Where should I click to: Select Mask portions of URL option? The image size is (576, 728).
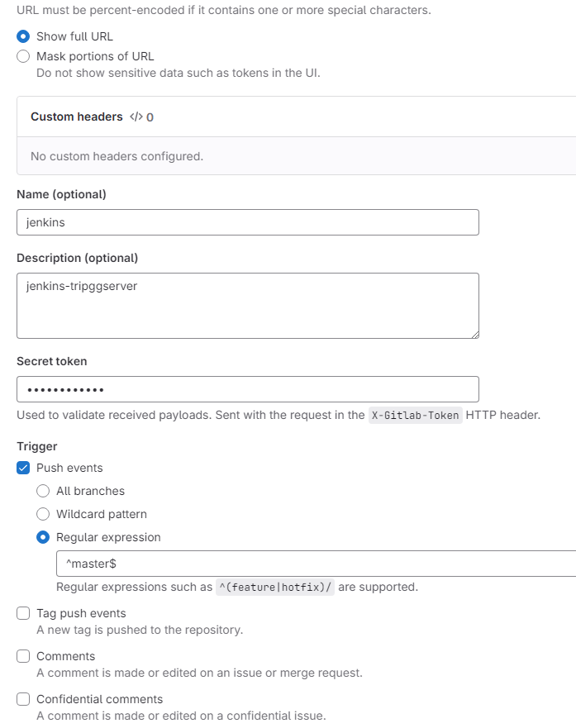[23, 56]
